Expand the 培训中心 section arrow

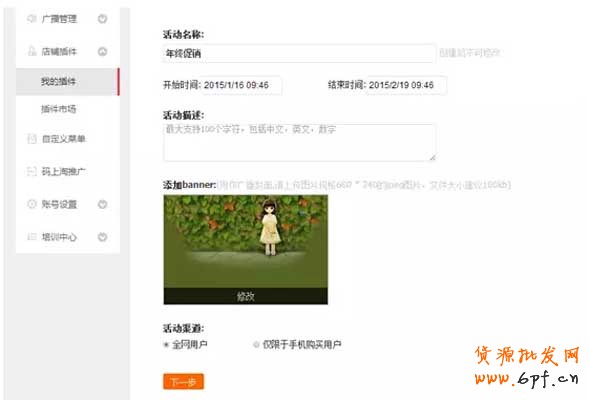point(103,237)
